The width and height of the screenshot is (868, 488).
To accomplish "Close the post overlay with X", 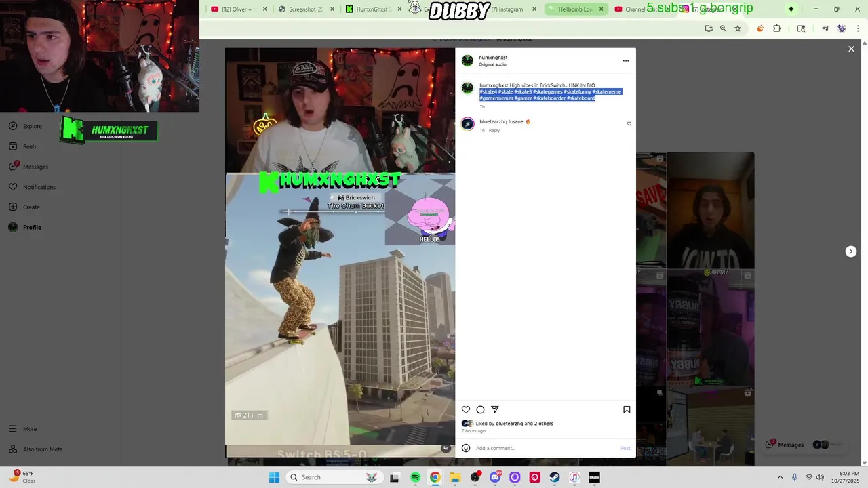I will tap(851, 49).
